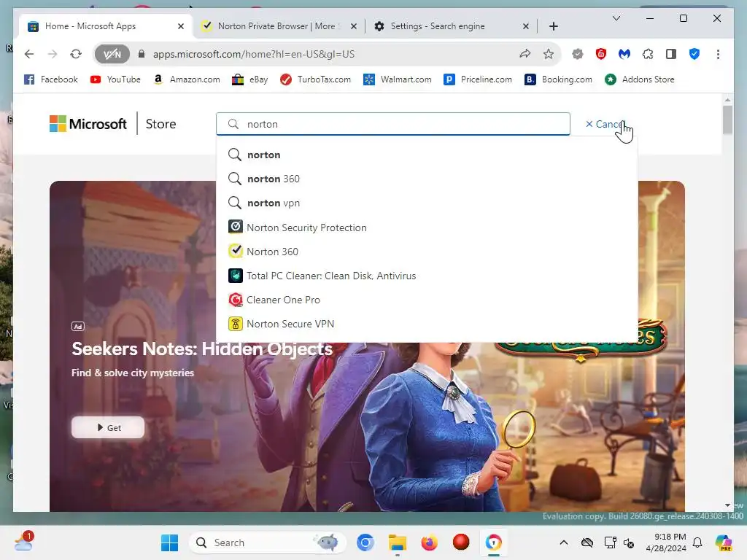This screenshot has width=747, height=560.
Task: Open the browser three-dot menu
Action: (x=718, y=54)
